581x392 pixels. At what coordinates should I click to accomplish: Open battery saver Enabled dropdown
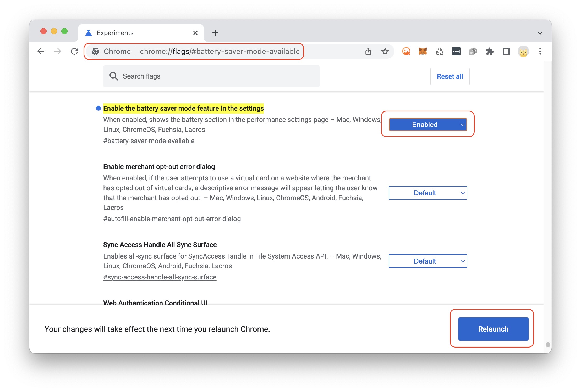click(427, 125)
